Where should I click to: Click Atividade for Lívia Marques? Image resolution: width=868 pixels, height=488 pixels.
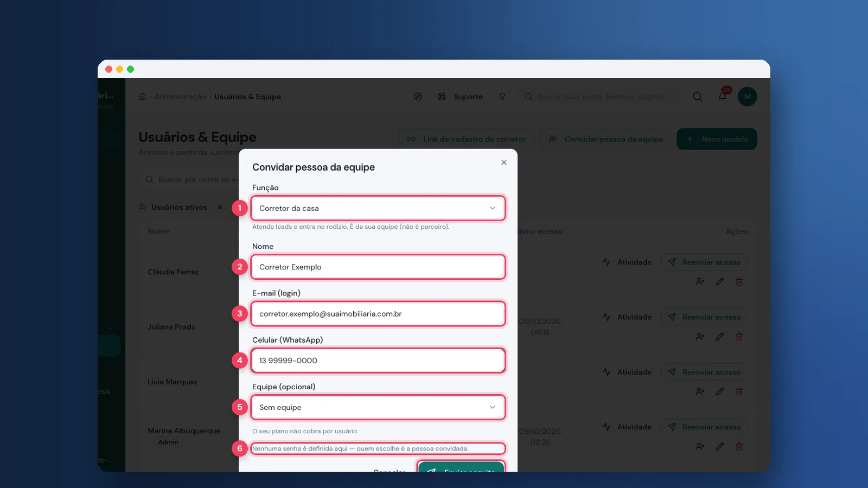(x=627, y=372)
